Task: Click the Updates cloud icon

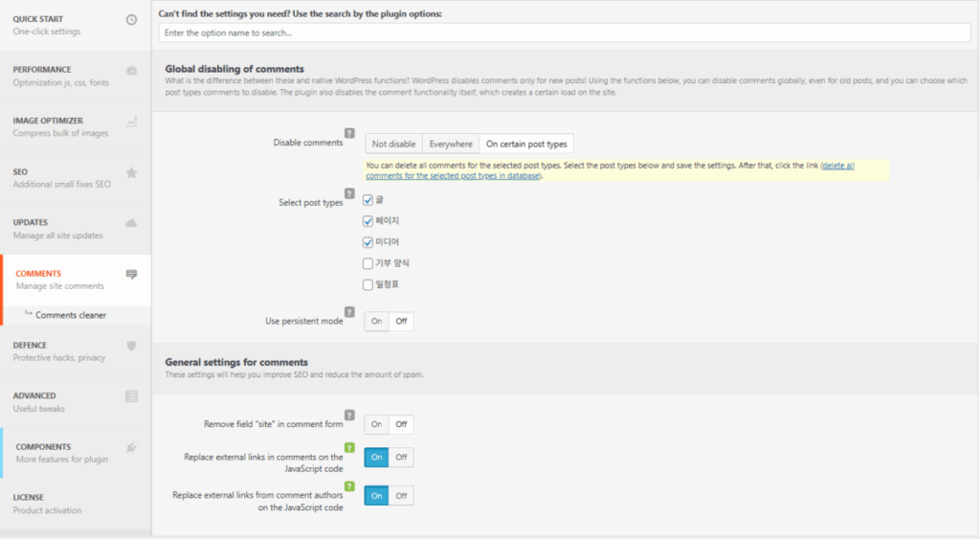Action: point(131,223)
